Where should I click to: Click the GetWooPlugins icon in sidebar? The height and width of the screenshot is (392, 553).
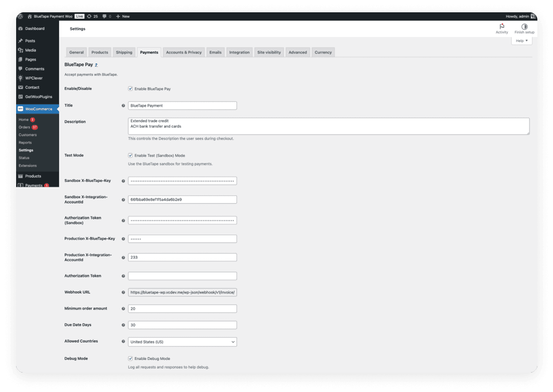[x=20, y=97]
